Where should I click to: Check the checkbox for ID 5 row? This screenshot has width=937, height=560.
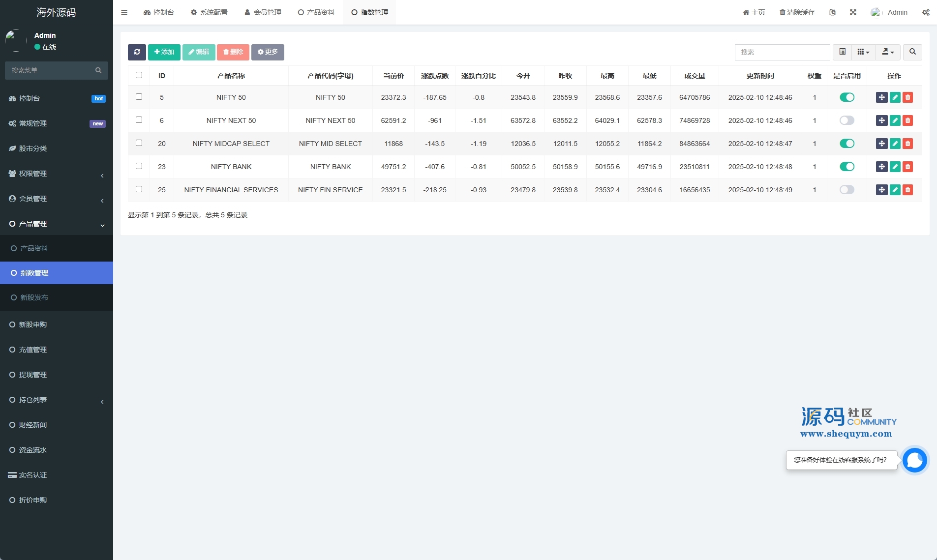139,97
